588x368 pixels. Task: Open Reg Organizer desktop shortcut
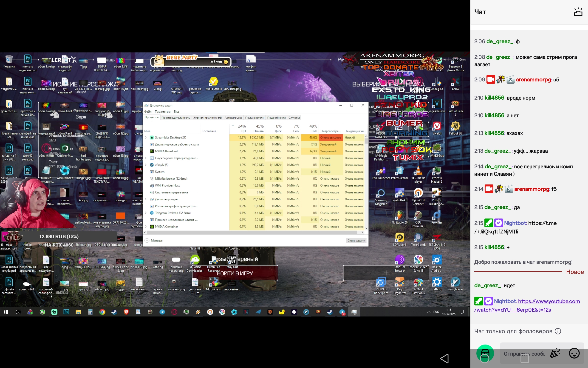pos(399,286)
